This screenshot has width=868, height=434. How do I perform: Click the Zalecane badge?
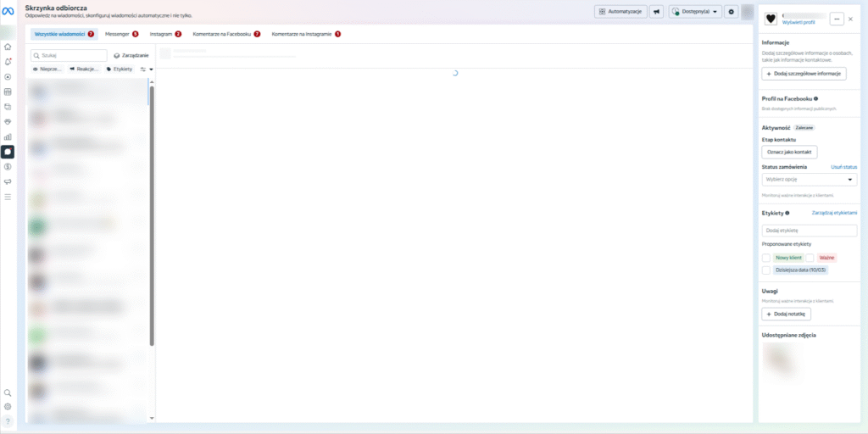pos(804,127)
